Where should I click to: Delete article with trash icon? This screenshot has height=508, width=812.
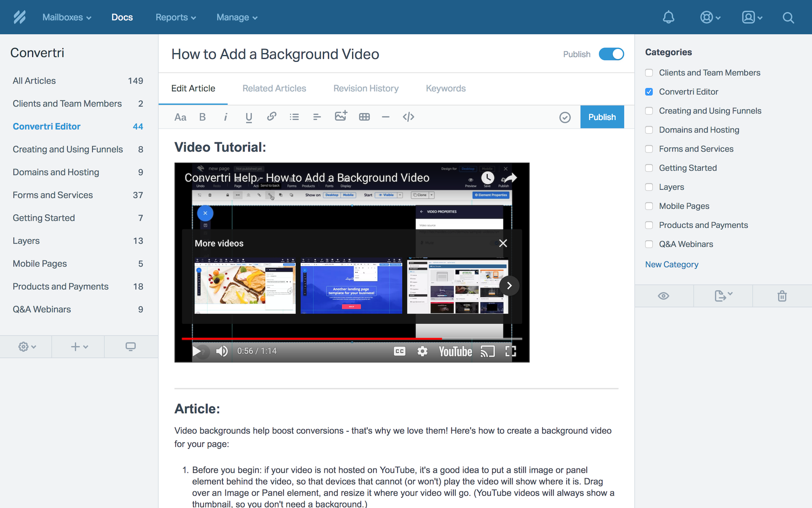782,296
